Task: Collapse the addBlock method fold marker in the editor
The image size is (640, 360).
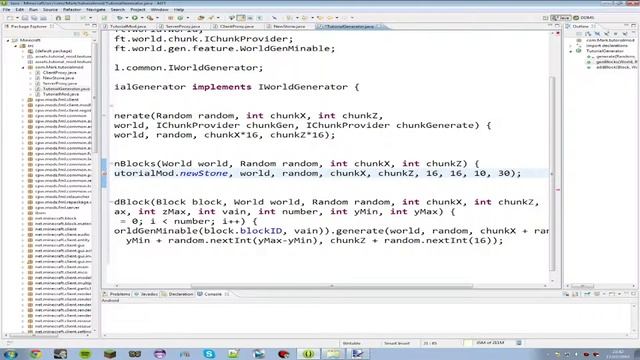Action: (111, 202)
